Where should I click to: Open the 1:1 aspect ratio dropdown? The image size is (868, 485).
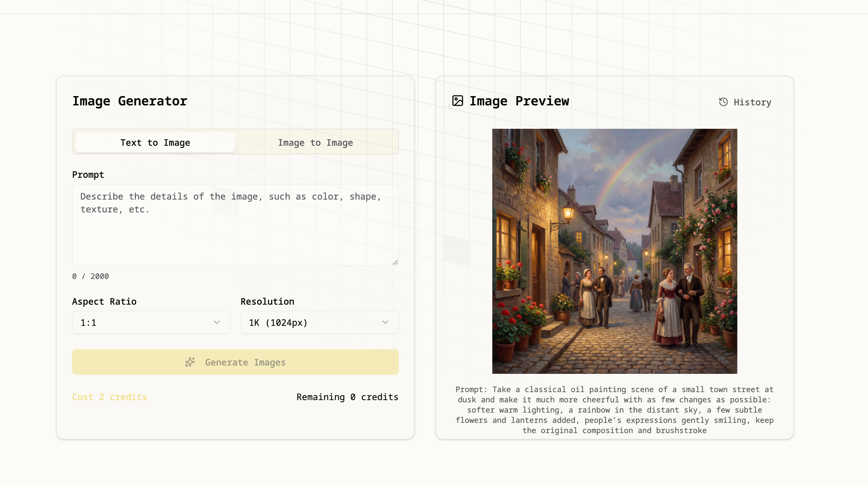(151, 323)
